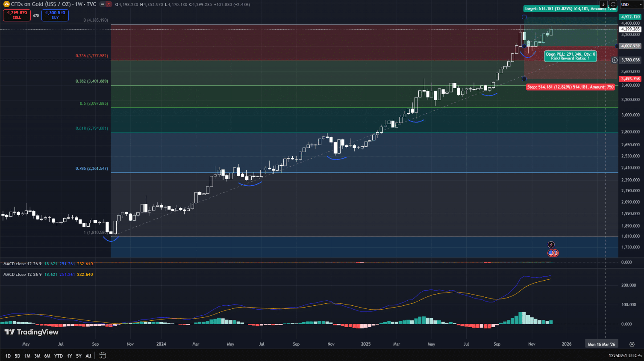
Task: Click the 3,493.758 stop price tag
Action: 630,79
